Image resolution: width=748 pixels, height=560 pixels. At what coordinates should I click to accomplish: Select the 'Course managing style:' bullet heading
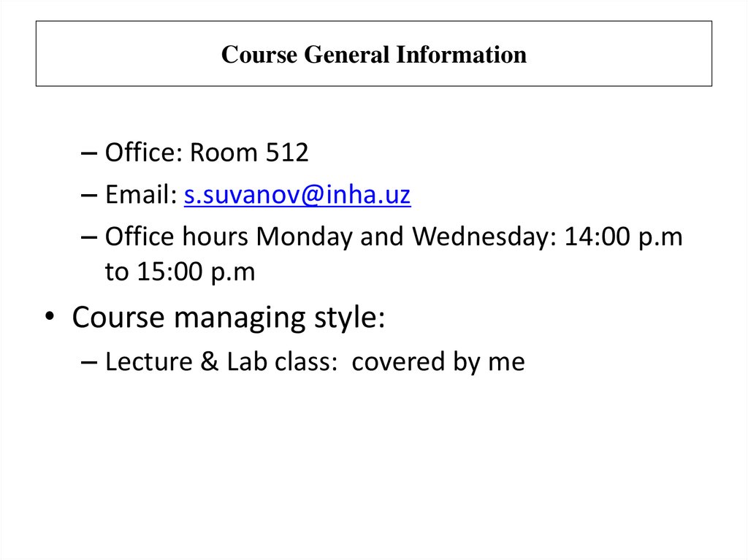228,318
